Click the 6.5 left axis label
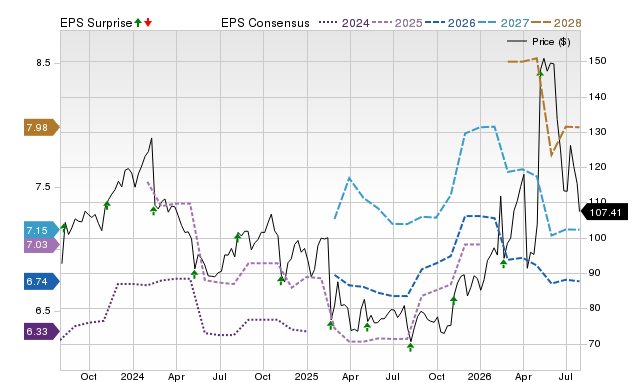Image resolution: width=640 pixels, height=382 pixels. click(43, 311)
